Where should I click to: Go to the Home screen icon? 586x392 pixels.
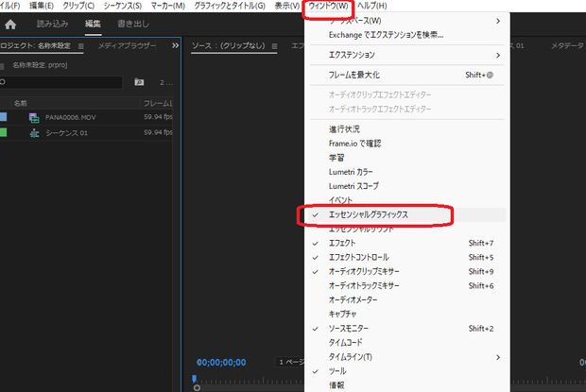tap(10, 25)
